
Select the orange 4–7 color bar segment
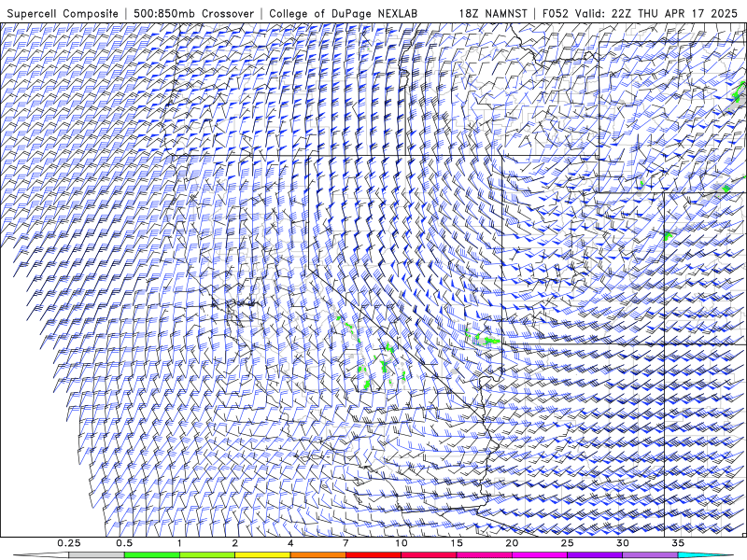pyautogui.click(x=317, y=555)
